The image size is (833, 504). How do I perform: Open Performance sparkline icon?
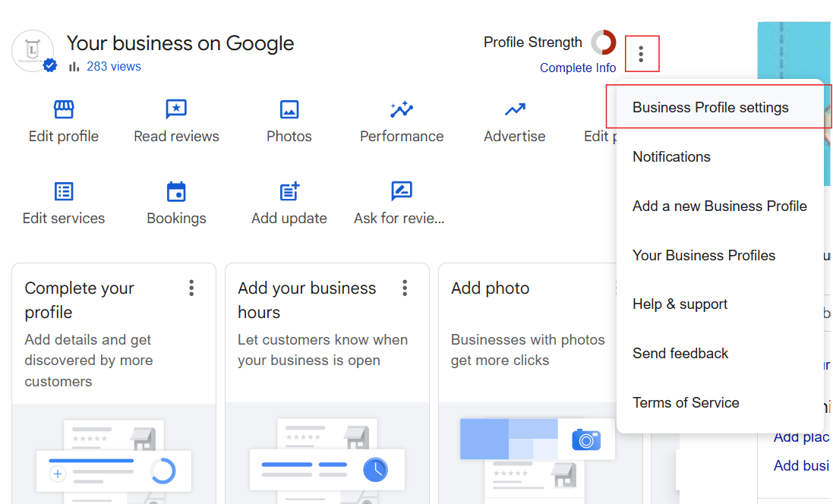[x=402, y=110]
